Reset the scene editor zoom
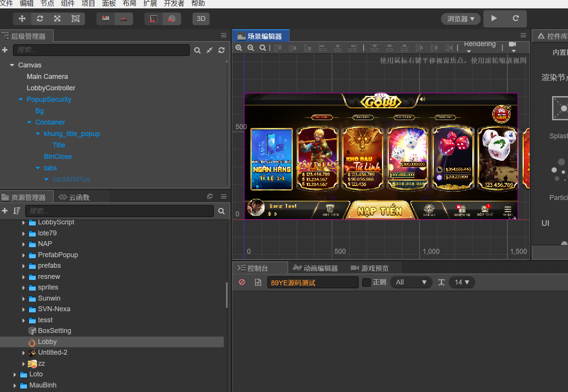This screenshot has height=392, width=568. click(263, 48)
